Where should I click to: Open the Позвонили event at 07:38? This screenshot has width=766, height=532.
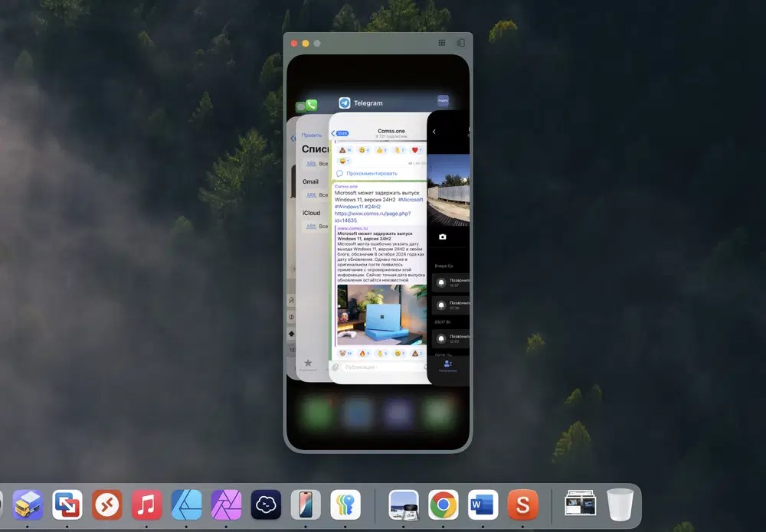(450, 305)
